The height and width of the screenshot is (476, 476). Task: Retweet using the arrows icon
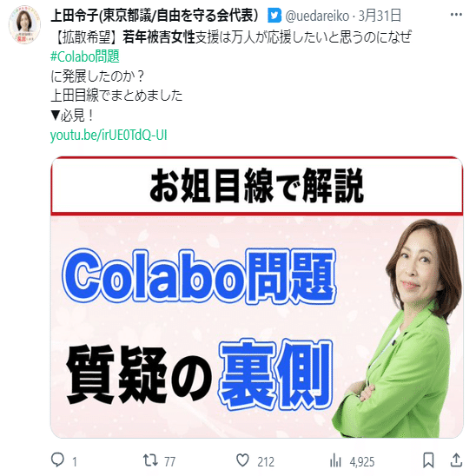pyautogui.click(x=150, y=460)
